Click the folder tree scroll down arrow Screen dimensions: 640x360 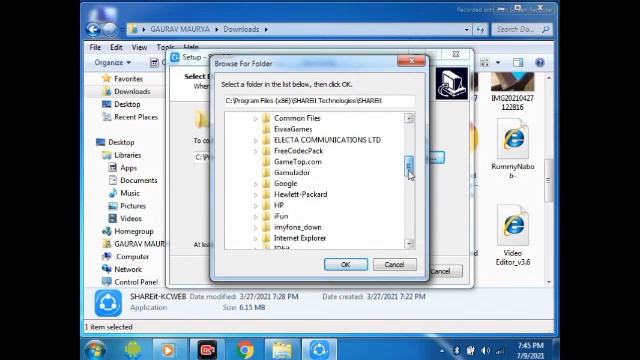pos(409,244)
